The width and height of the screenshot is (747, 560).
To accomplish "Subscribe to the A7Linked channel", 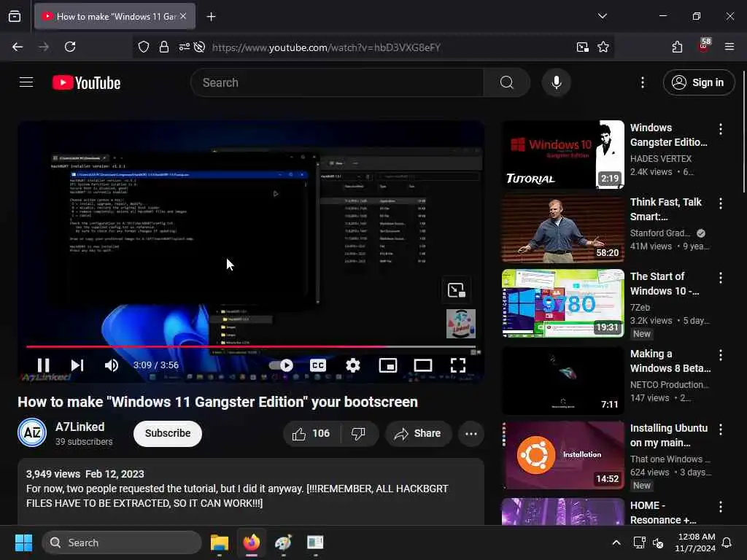I will (x=168, y=433).
